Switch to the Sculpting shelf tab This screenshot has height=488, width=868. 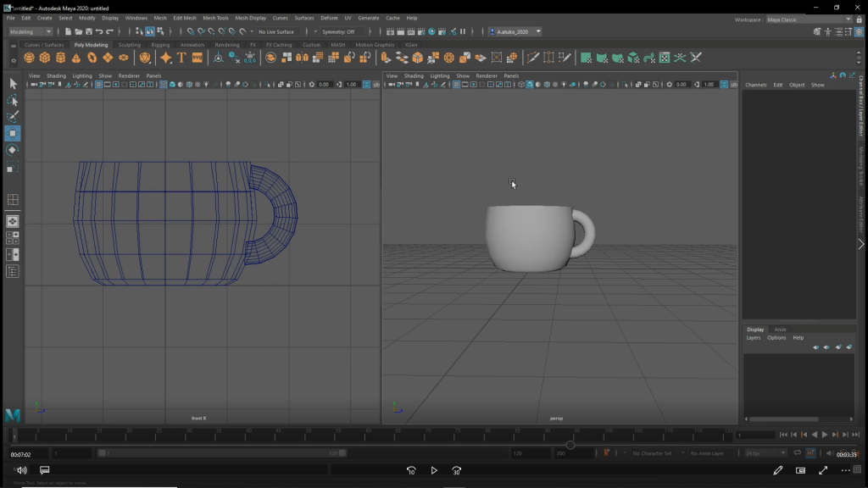tap(130, 45)
